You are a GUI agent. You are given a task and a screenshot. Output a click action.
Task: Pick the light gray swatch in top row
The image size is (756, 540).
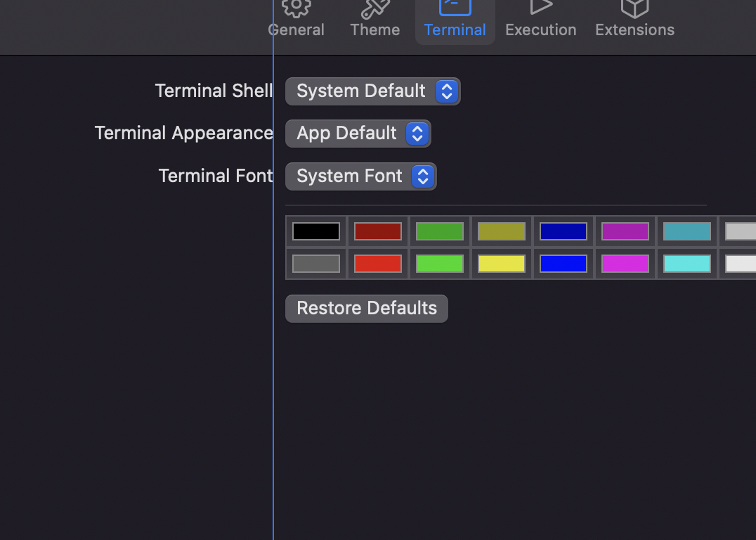point(741,231)
